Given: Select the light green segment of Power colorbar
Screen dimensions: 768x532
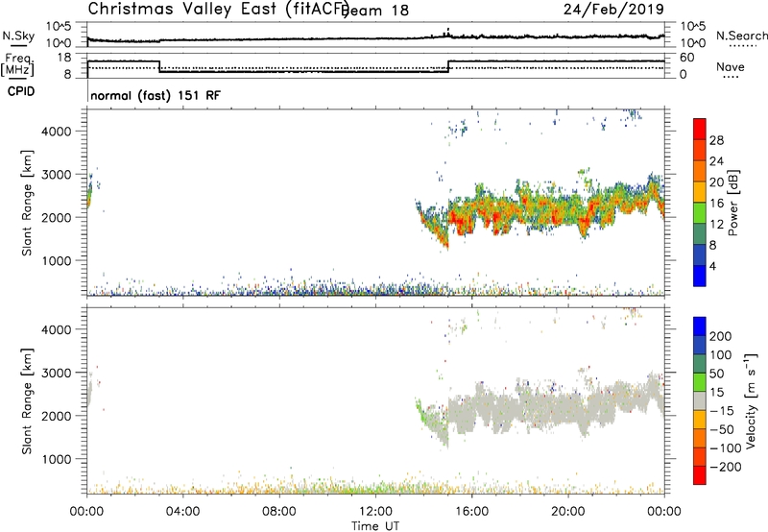Looking at the screenshot, I should 700,213.
